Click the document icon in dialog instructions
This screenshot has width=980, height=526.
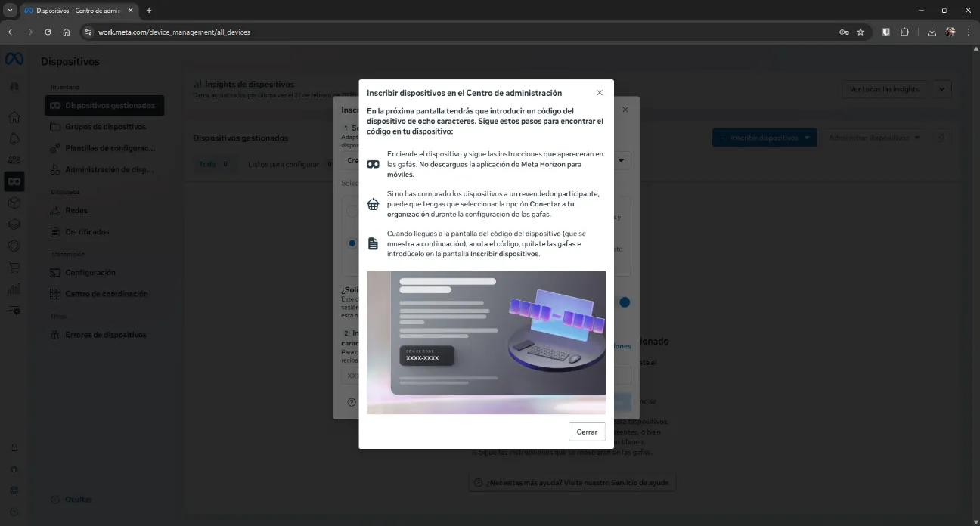(373, 243)
